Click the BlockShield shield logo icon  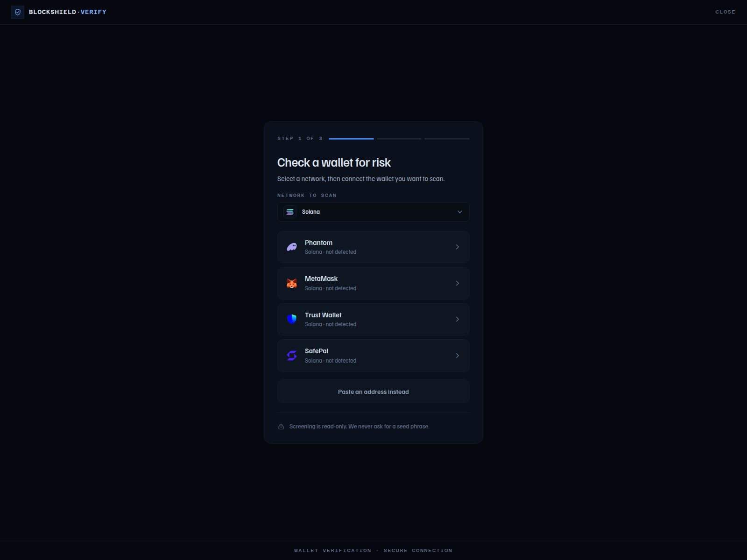point(18,12)
